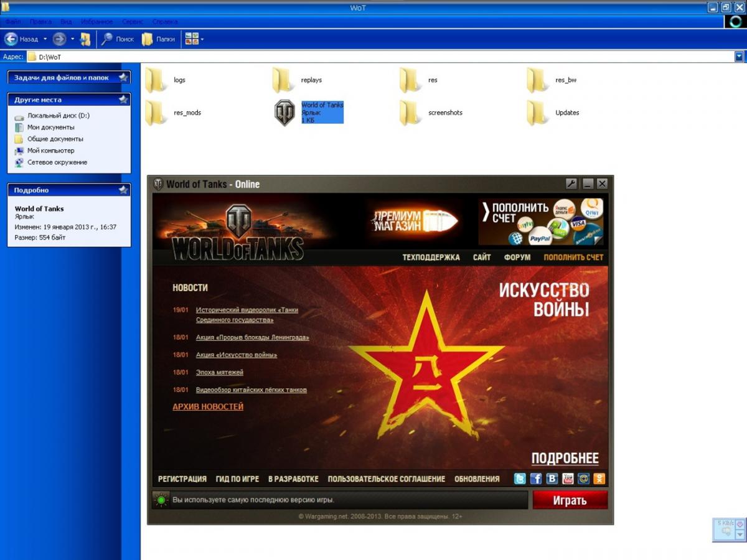Open the res folder

pos(411,80)
